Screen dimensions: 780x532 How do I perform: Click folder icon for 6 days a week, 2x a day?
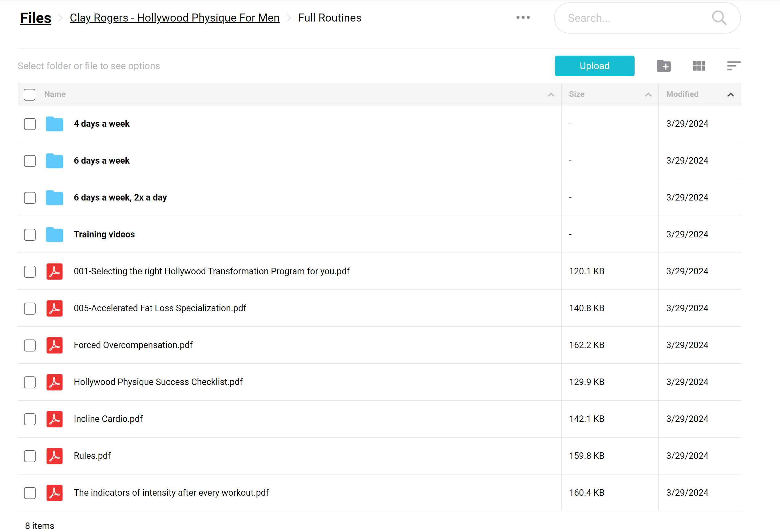[x=54, y=198]
